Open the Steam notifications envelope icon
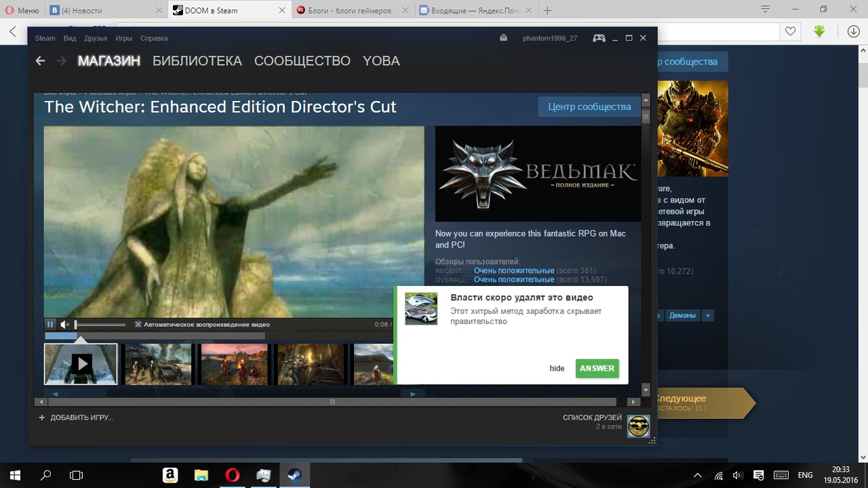 pos(503,38)
